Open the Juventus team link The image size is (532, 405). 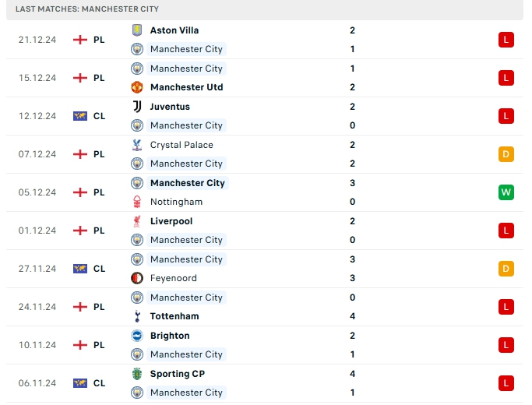170,107
